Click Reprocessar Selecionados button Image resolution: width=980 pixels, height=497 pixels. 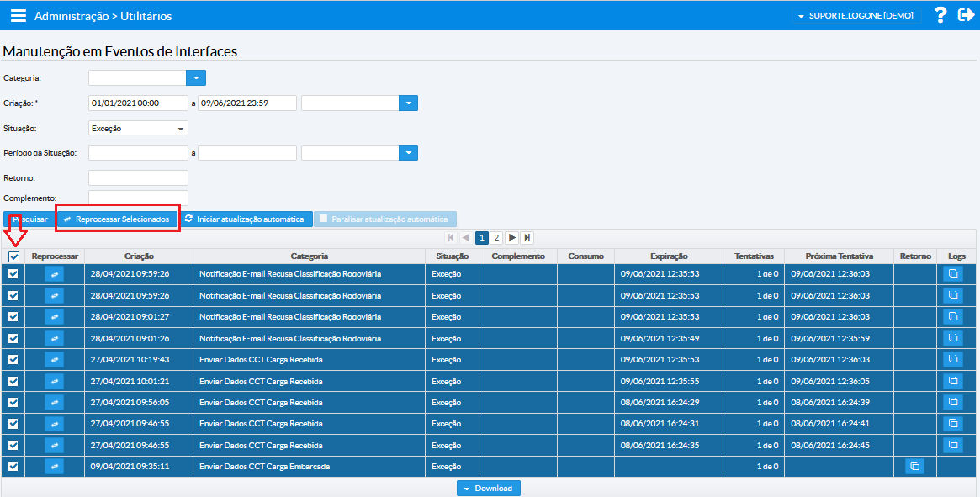[x=117, y=219]
